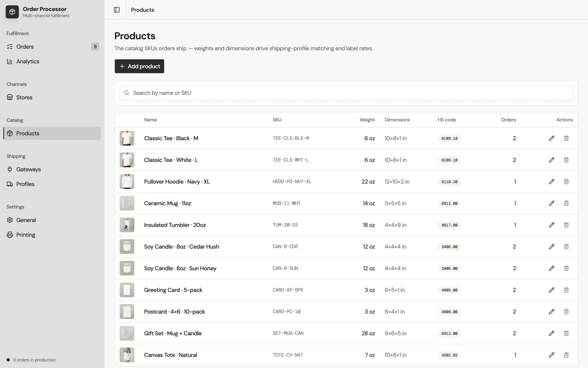Delete Postcard 4×6 10-pack product
This screenshot has height=368, width=588.
566,312
